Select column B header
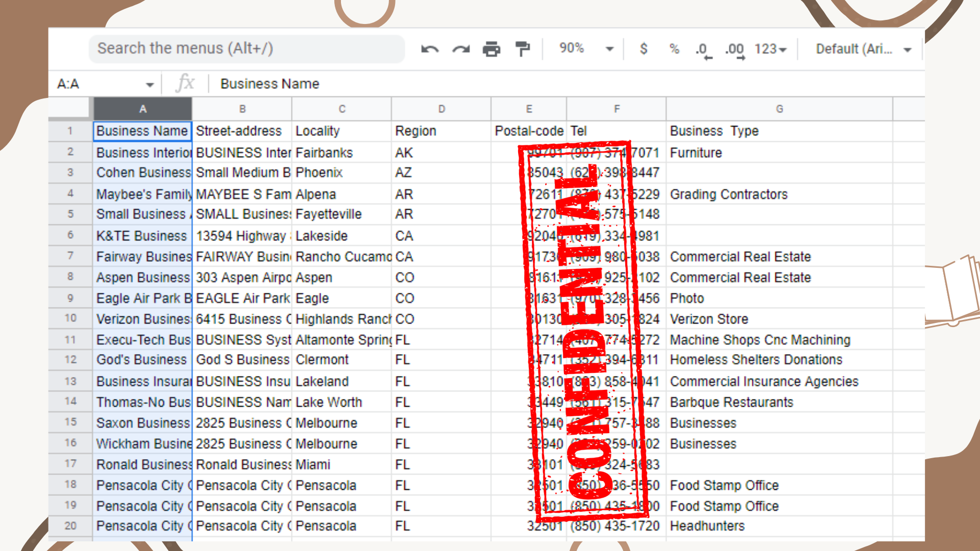 coord(242,109)
